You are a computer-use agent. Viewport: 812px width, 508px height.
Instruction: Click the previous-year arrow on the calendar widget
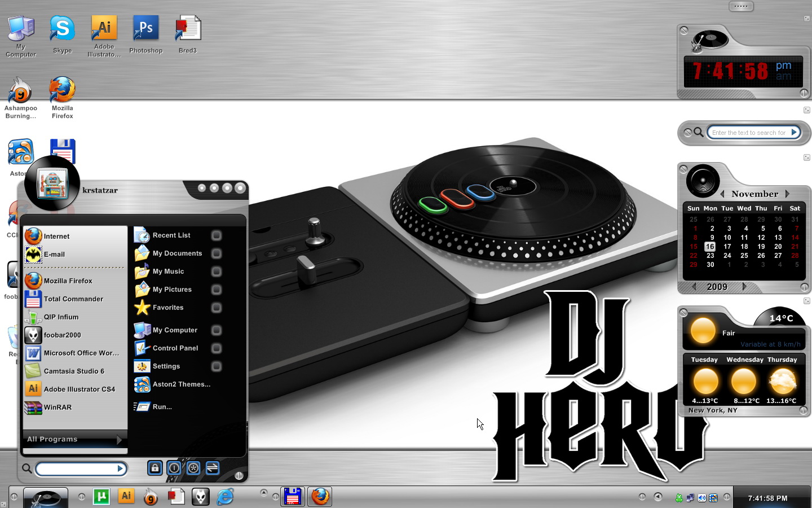pos(694,287)
